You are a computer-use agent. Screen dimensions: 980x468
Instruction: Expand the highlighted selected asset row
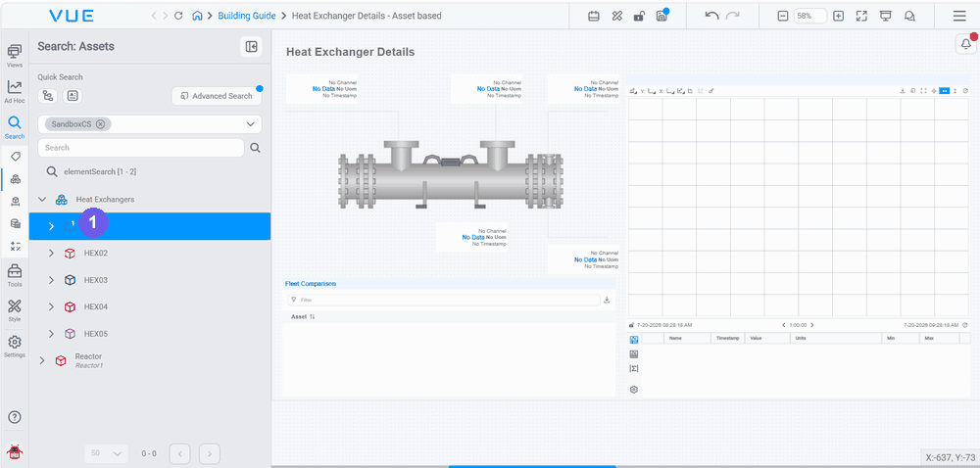click(x=51, y=226)
